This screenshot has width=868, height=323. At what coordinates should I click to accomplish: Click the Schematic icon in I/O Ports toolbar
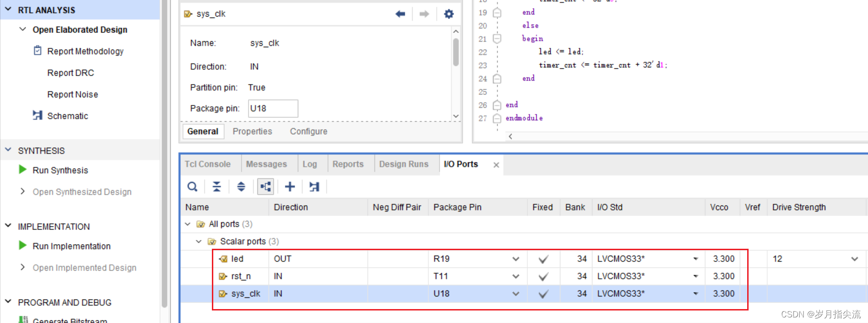click(314, 187)
